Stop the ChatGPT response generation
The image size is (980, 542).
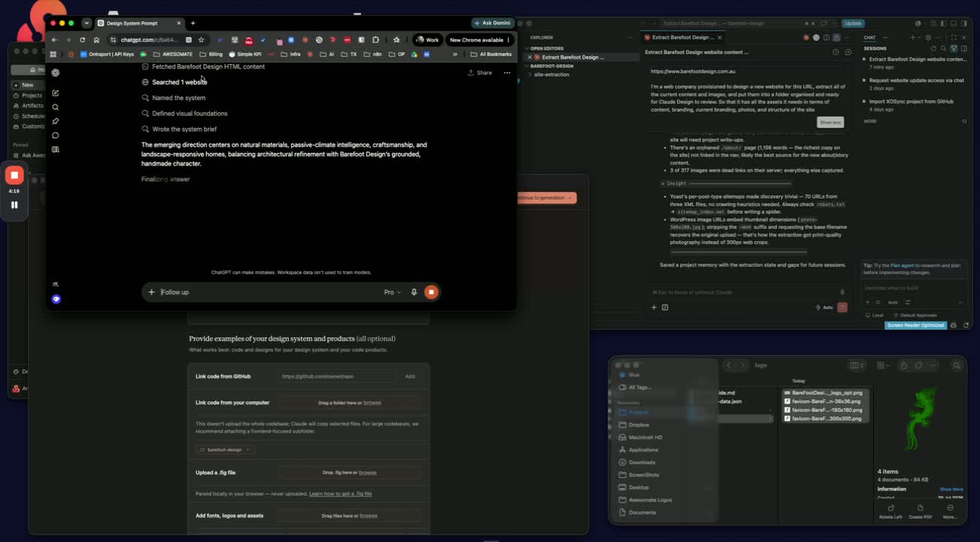click(431, 292)
